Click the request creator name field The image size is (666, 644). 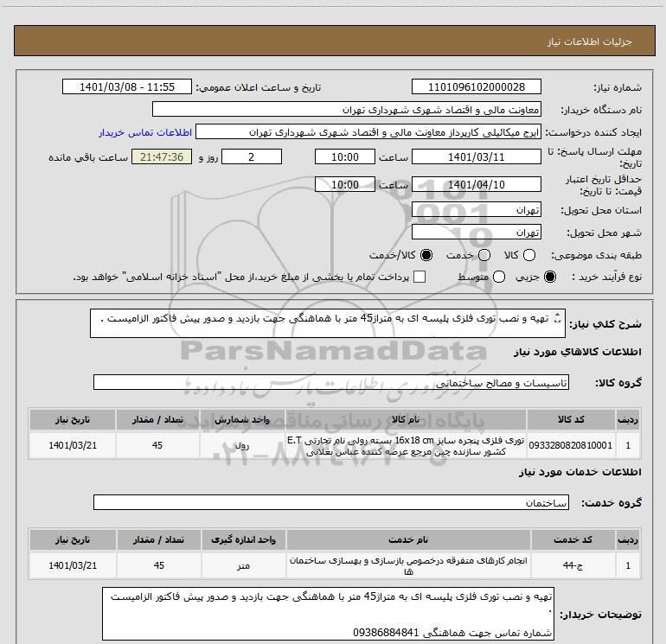point(368,131)
